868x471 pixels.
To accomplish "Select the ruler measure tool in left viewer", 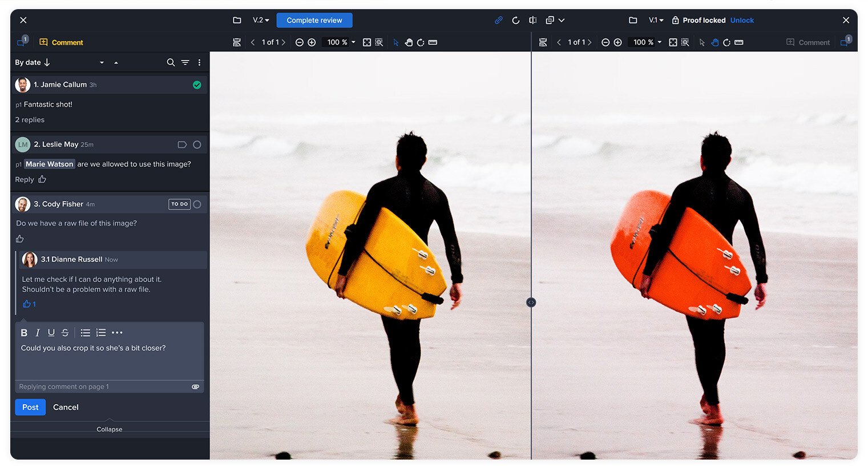I will 433,42.
